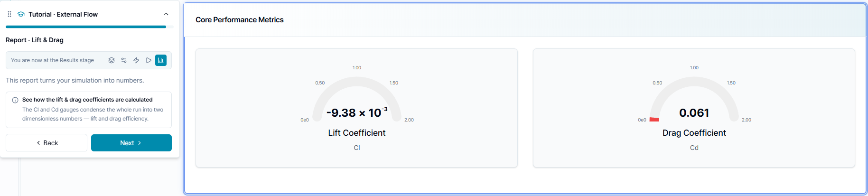Select the settings sliders stage icon
This screenshot has width=868, height=196.
124,60
